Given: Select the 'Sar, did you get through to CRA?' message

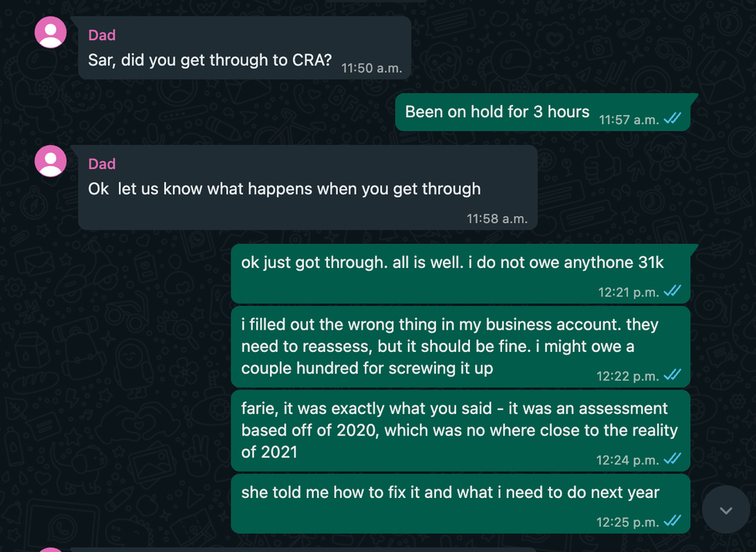Looking at the screenshot, I should pos(210,60).
